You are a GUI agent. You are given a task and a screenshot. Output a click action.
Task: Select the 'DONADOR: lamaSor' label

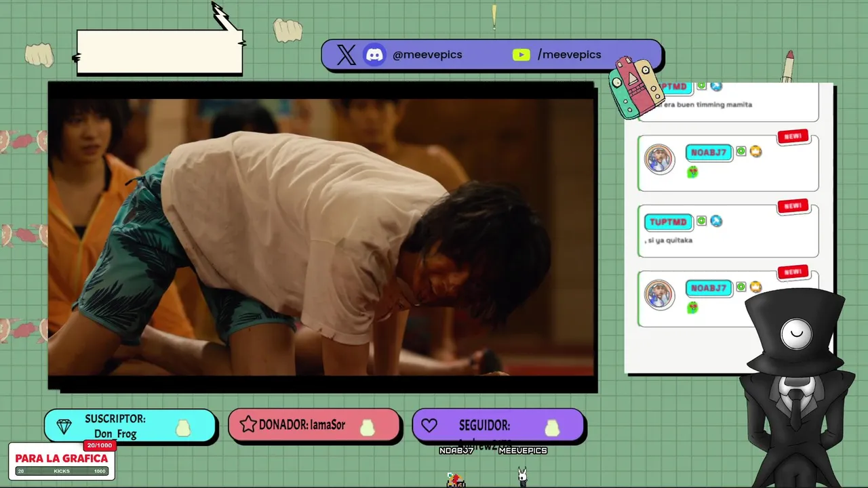point(302,425)
